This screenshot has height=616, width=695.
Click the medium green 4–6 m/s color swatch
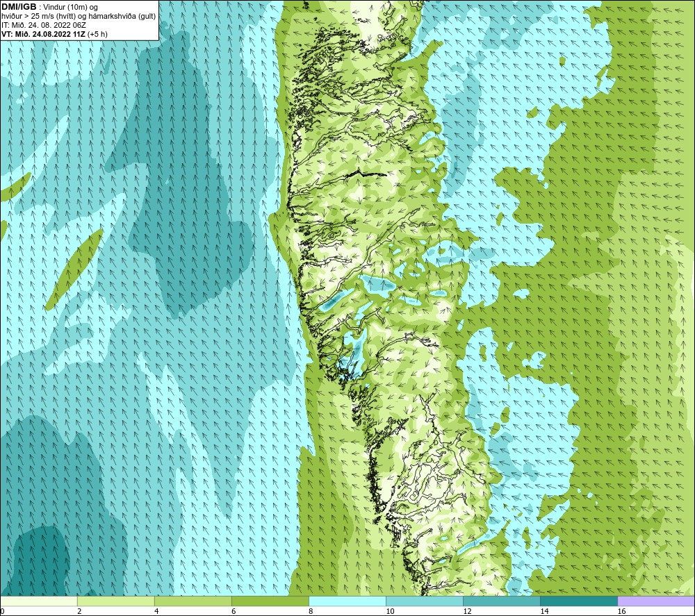[x=193, y=601]
